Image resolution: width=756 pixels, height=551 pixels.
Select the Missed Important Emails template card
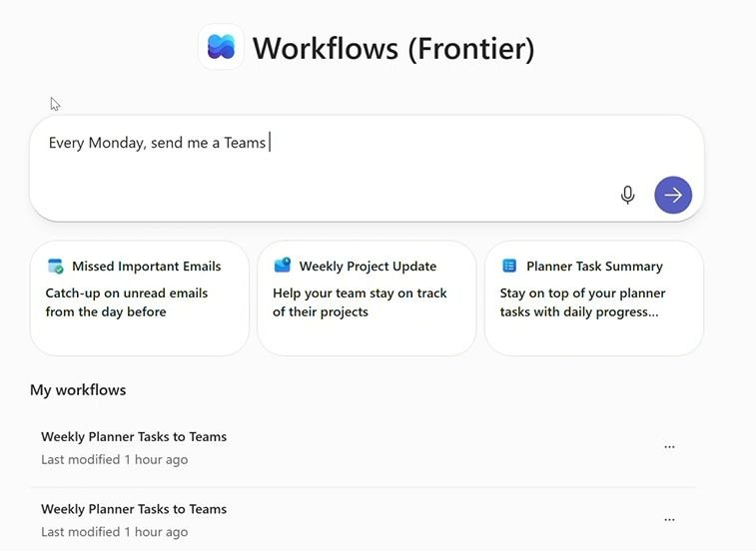point(140,297)
